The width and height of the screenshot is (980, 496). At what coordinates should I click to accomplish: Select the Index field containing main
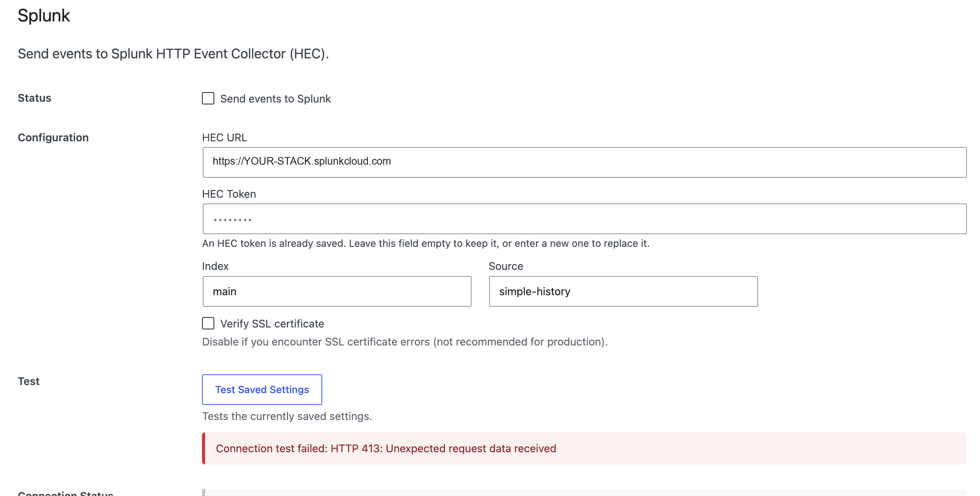coord(337,291)
